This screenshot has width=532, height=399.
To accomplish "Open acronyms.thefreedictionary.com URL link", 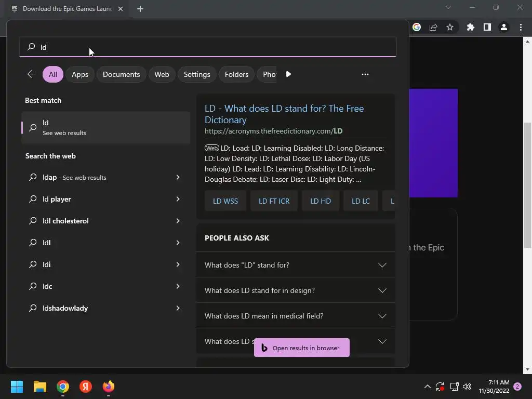I will click(x=273, y=131).
